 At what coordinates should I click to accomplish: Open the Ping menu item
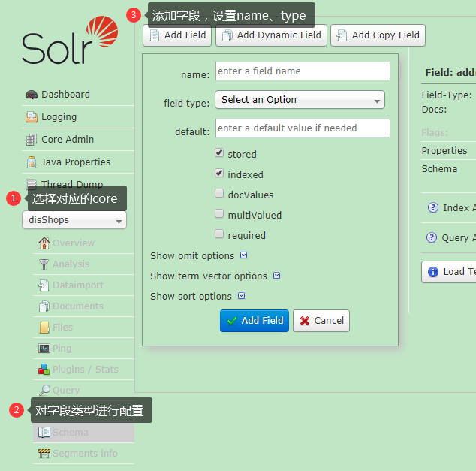(83, 348)
